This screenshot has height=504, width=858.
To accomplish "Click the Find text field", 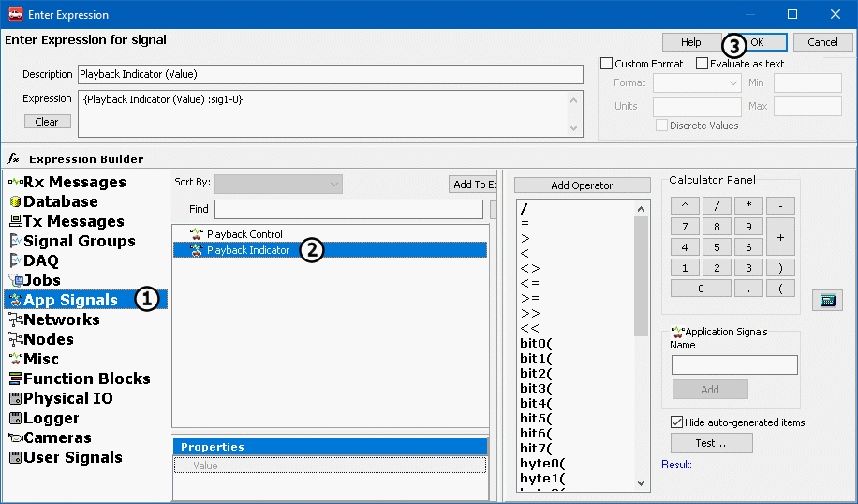I will click(x=348, y=209).
